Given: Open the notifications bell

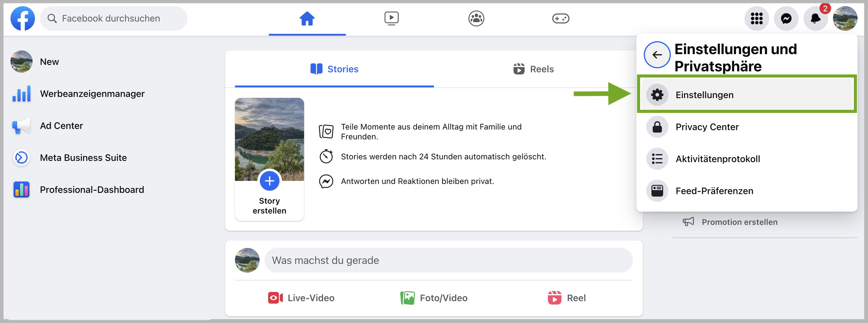Looking at the screenshot, I should click(x=815, y=18).
